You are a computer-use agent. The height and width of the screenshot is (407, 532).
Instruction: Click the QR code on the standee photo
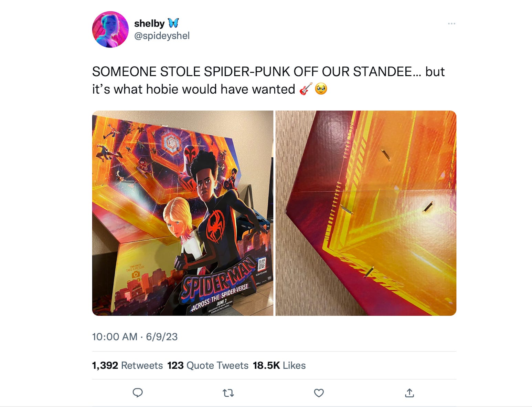262,264
